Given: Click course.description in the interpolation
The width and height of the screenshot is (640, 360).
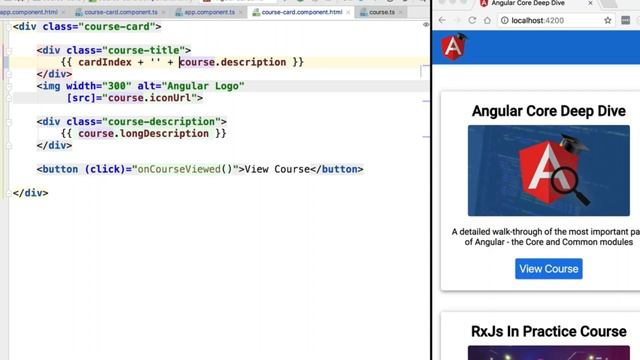Looking at the screenshot, I should (x=233, y=62).
